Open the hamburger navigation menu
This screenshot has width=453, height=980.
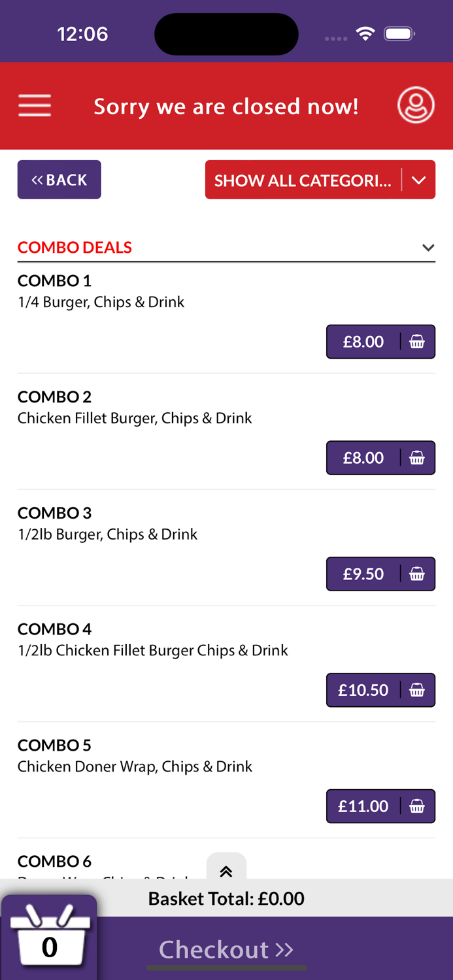pyautogui.click(x=35, y=105)
